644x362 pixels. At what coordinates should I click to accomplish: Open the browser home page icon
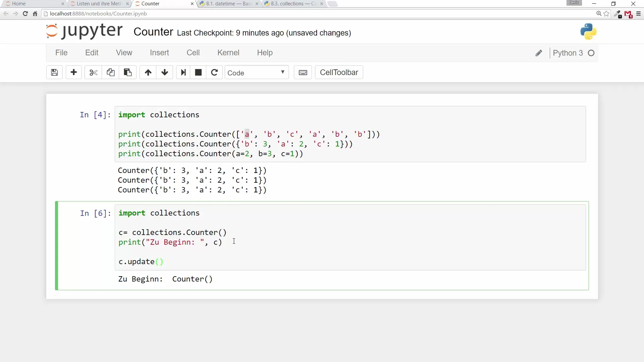(x=35, y=14)
